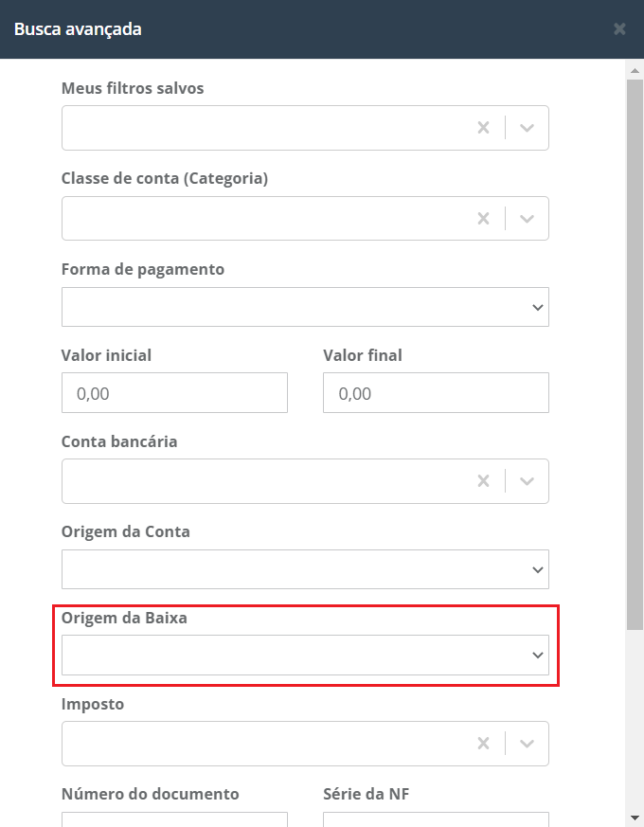The width and height of the screenshot is (644, 827).
Task: Expand the Conta bancária chevron
Action: coord(528,481)
